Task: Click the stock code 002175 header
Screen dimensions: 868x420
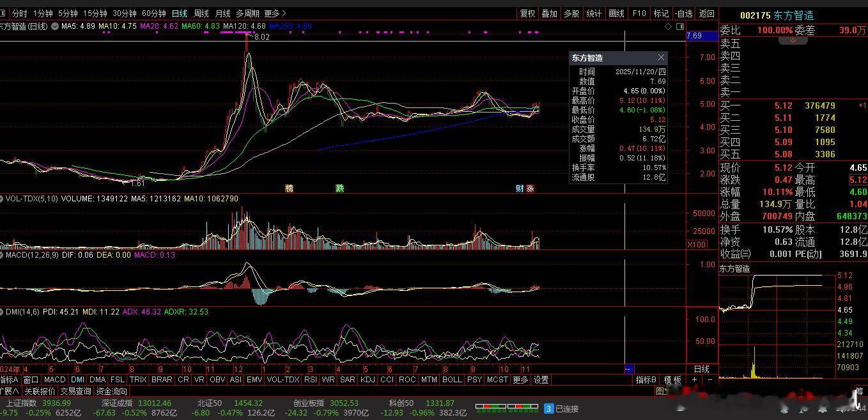Action: 755,15
